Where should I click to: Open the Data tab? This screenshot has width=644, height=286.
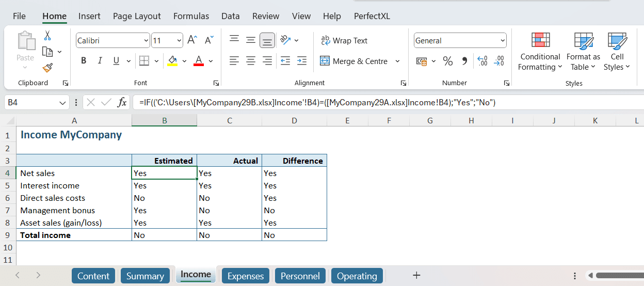pyautogui.click(x=230, y=16)
